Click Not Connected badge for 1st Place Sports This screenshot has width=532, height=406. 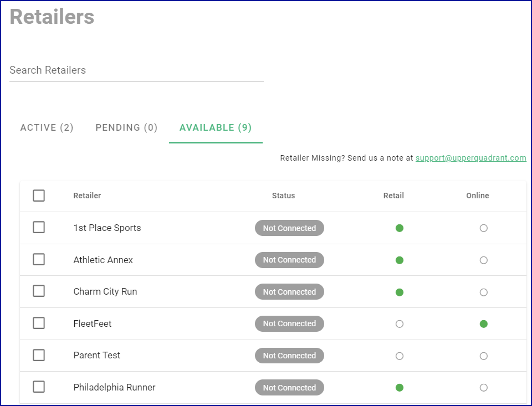[289, 228]
